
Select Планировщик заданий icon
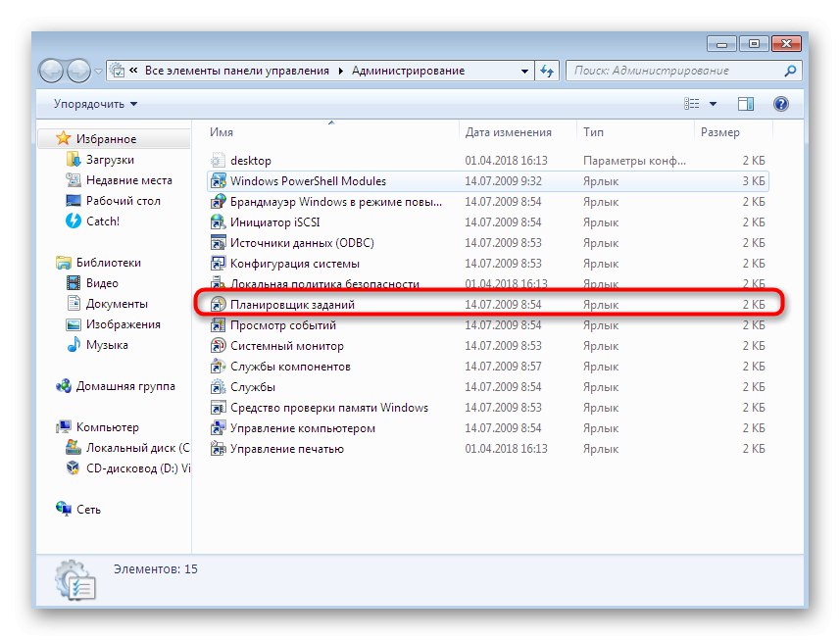pyautogui.click(x=218, y=304)
